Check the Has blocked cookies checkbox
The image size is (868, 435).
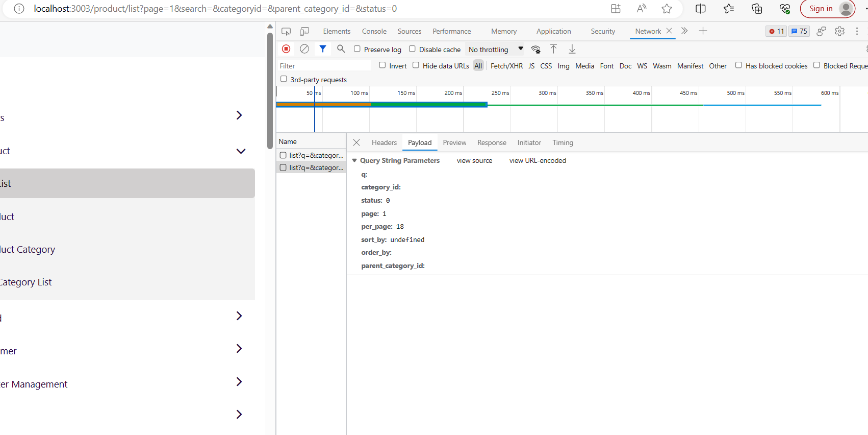tap(738, 65)
